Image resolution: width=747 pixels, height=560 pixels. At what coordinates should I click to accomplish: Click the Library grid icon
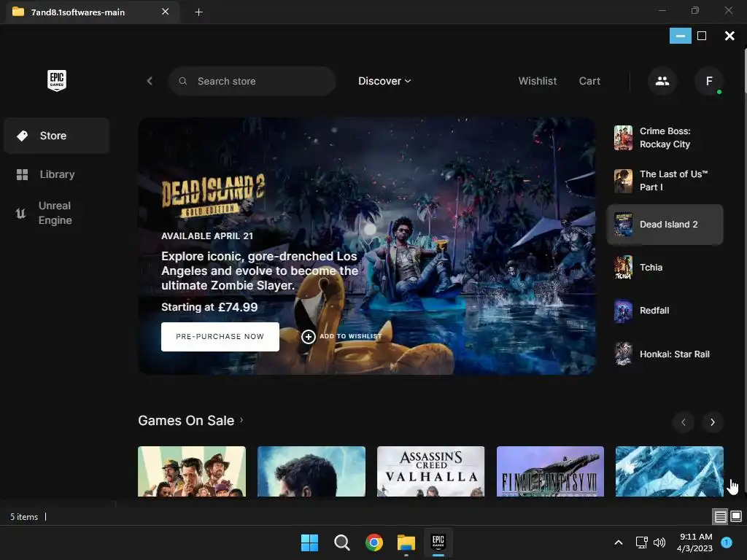(22, 174)
